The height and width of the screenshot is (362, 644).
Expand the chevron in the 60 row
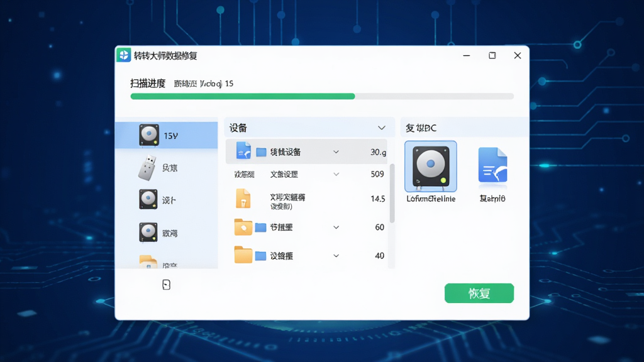[x=336, y=228]
